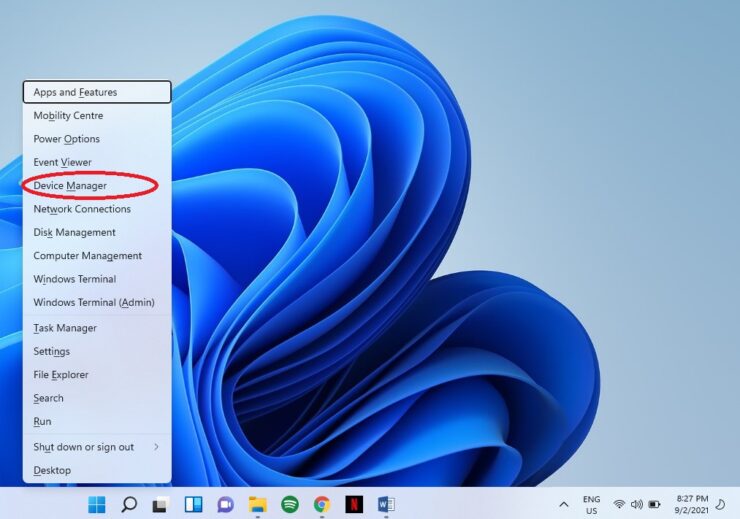Open Network Connections menu entry
This screenshot has width=740, height=519.
pos(97,209)
